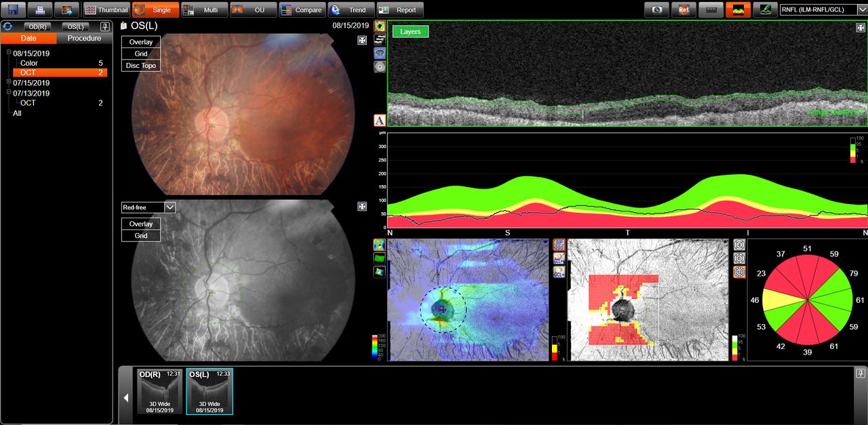This screenshot has width=868, height=425.
Task: Toggle the Overlay on the color fundus
Action: tap(141, 42)
